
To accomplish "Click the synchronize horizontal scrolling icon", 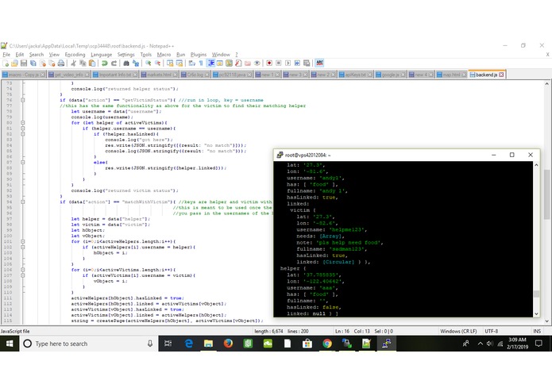I will tap(179, 63).
